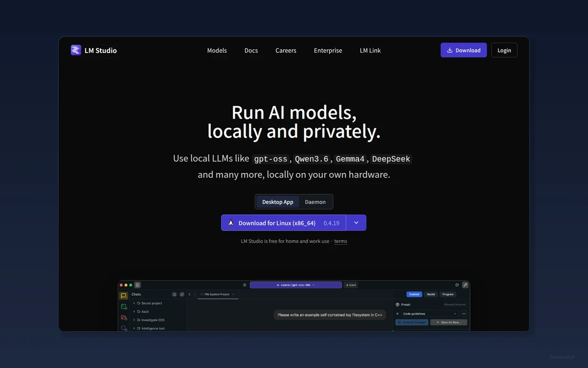Expand the Ascii folder
Image resolution: width=588 pixels, height=368 pixels.
tap(134, 312)
